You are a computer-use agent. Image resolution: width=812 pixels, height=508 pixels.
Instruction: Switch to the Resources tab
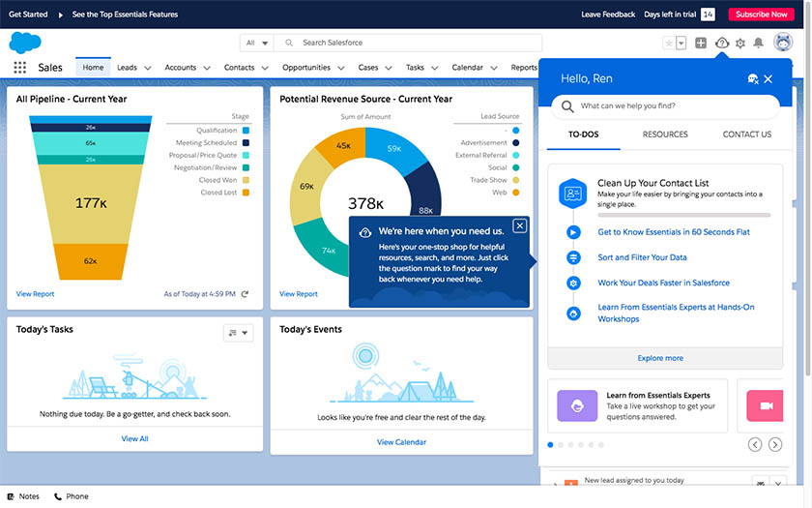(665, 134)
